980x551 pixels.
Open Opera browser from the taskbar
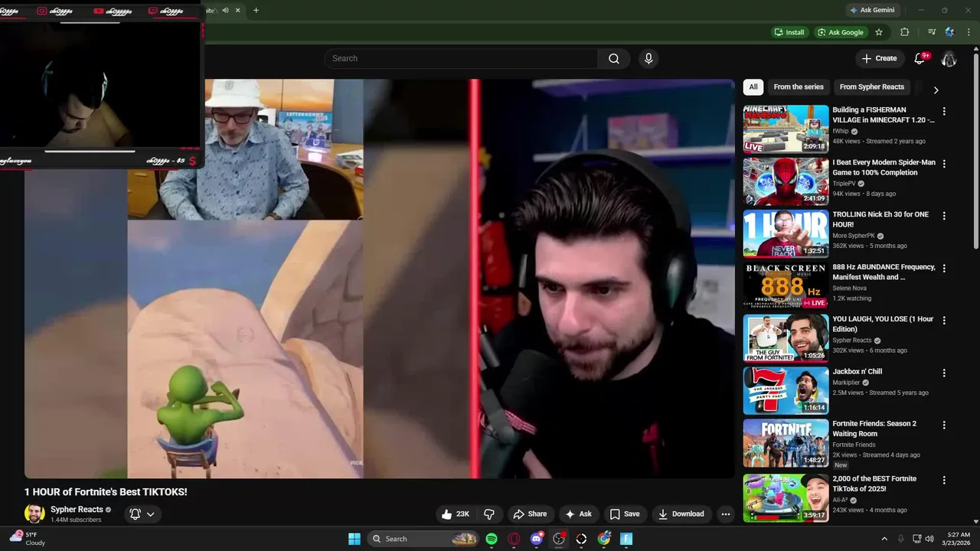pos(514,539)
